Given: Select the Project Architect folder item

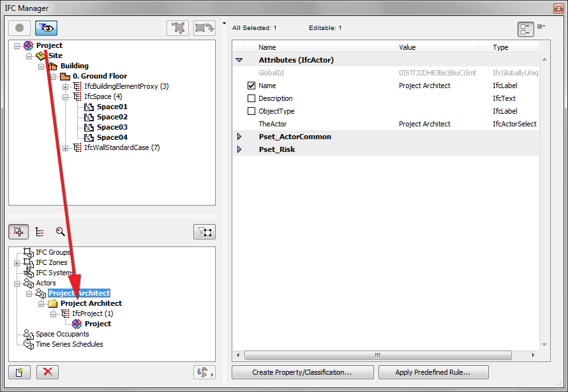Looking at the screenshot, I should click(x=91, y=303).
